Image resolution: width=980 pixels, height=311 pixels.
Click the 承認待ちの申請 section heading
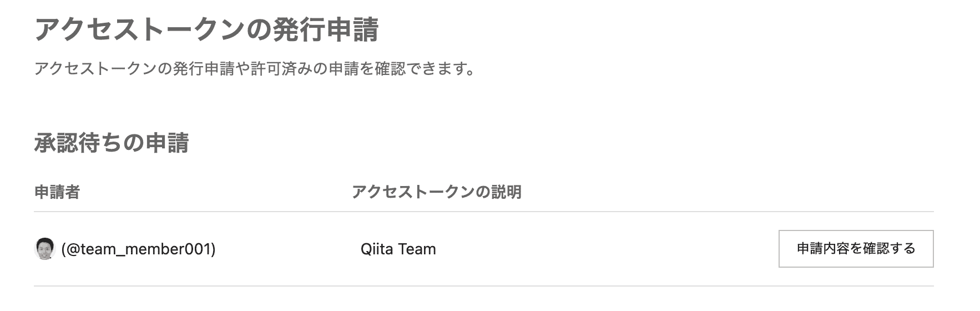[112, 143]
